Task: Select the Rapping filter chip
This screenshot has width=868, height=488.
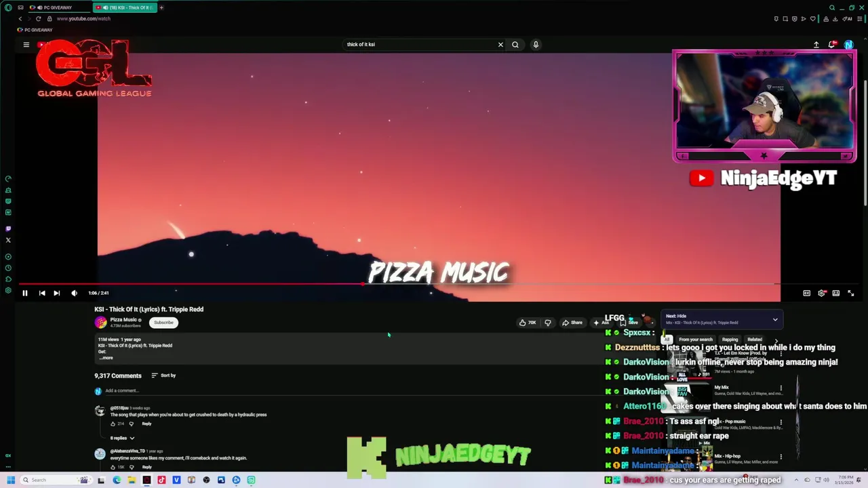Action: [730, 340]
